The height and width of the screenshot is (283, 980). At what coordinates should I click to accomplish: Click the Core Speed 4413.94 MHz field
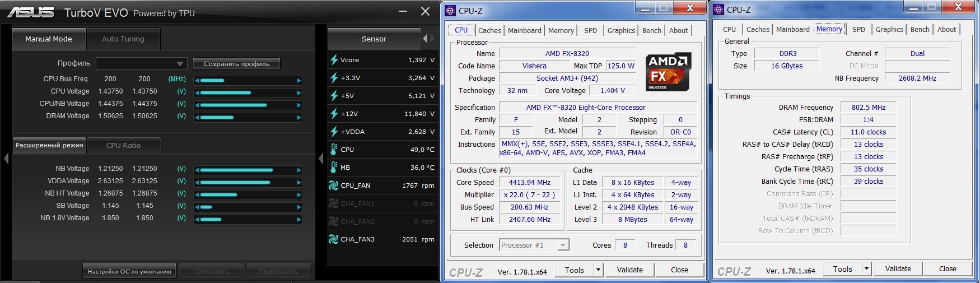coord(530,183)
